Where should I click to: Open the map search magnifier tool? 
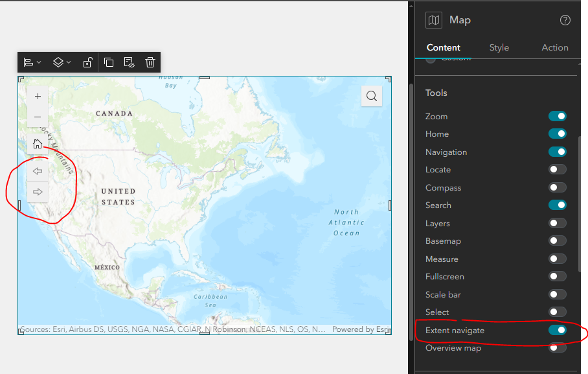(371, 95)
